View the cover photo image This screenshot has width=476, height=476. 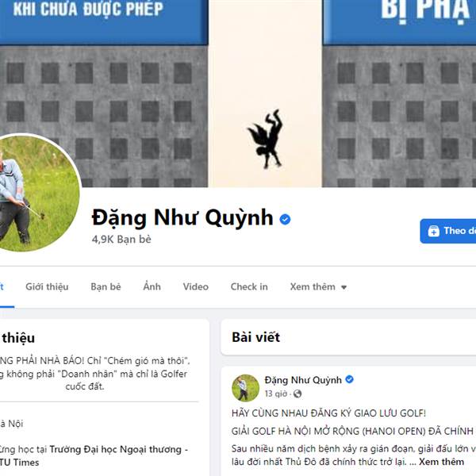(238, 94)
